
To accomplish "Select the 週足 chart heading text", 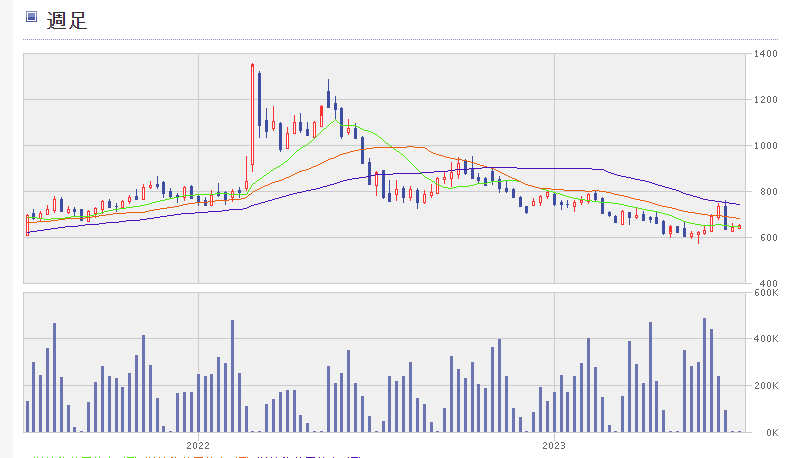I will (x=67, y=19).
